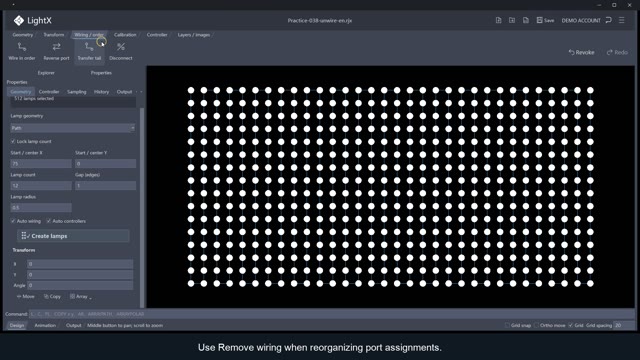Click the Start / center X field
The width and height of the screenshot is (640, 360).
[41, 164]
